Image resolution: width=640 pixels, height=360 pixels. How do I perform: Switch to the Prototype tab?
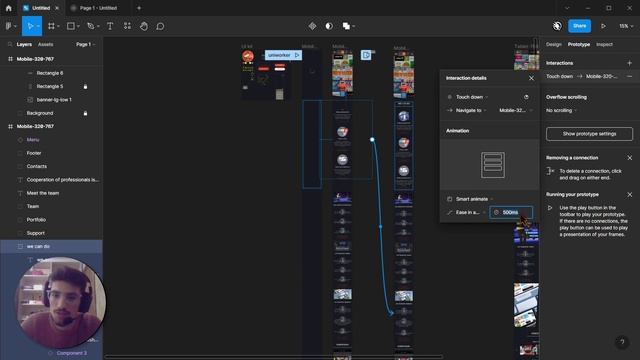(578, 44)
